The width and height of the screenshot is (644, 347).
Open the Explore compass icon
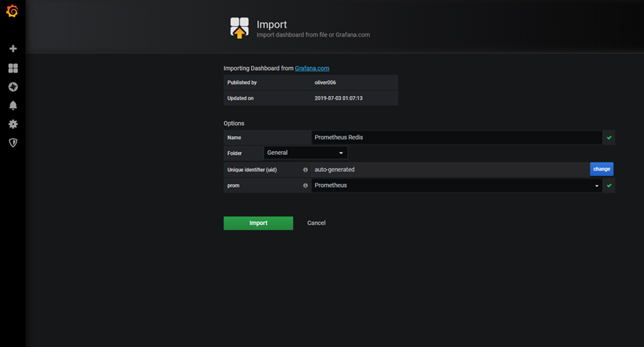click(x=13, y=87)
